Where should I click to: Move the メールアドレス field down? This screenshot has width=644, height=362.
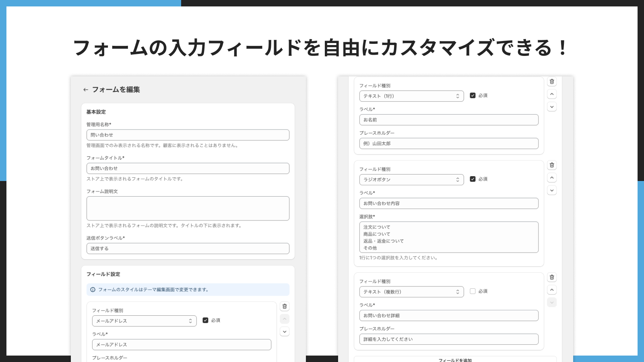[285, 332]
